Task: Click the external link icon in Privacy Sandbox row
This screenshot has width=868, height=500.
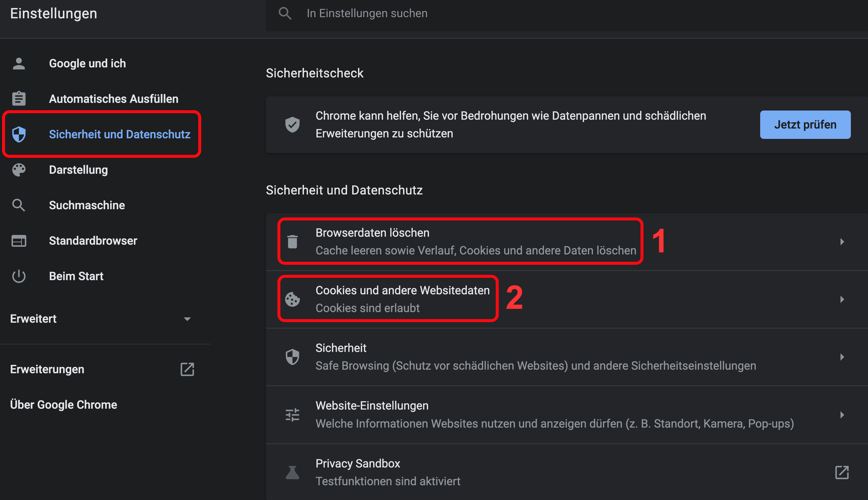Action: (842, 472)
